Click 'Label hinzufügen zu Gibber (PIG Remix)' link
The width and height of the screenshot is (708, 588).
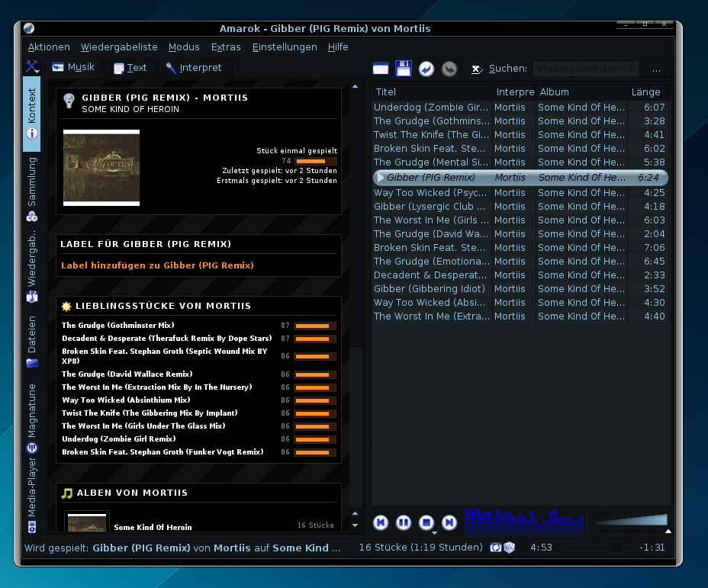(157, 265)
